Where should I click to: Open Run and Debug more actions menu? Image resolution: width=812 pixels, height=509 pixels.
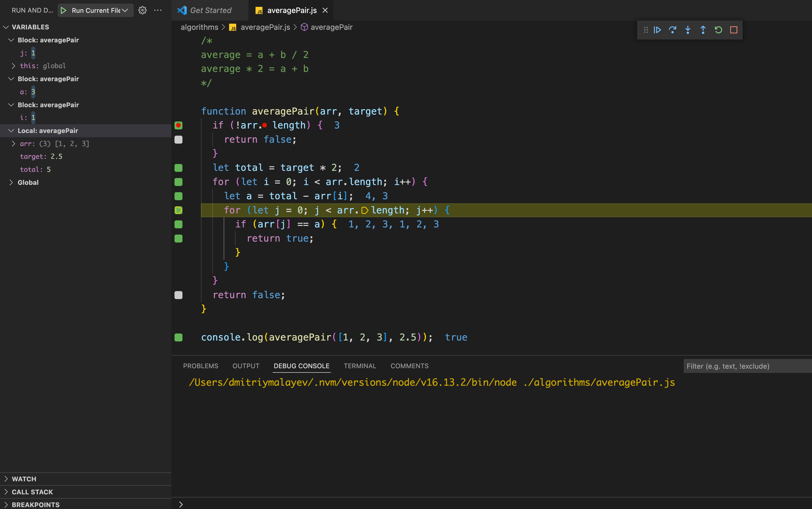point(158,10)
